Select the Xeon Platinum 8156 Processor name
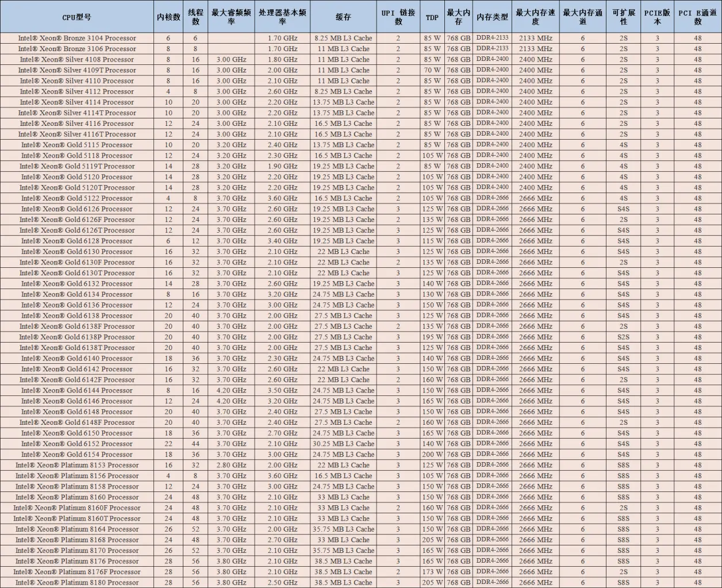Viewport: 722px width, 588px height. coord(77,476)
